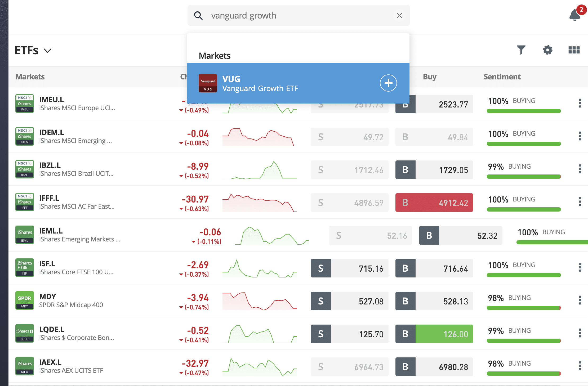
Task: Buy LQDE.L at 126.00
Action: (434, 334)
